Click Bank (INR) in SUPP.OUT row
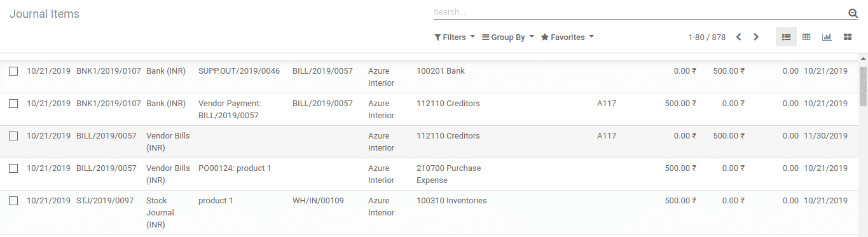This screenshot has height=237, width=868. (x=166, y=71)
